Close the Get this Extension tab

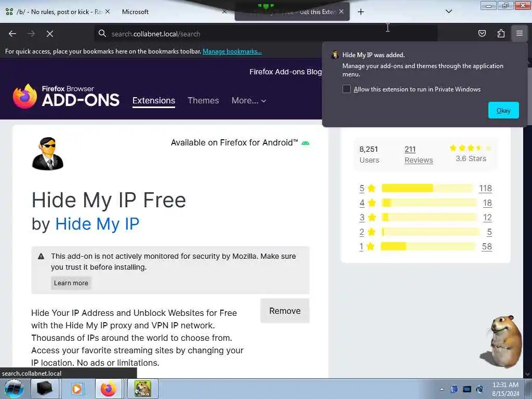[341, 11]
